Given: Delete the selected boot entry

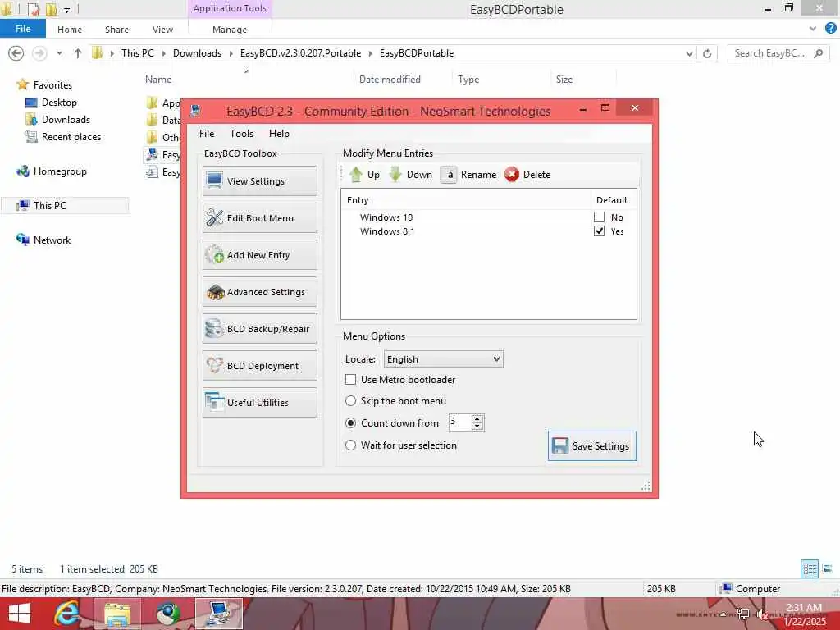Looking at the screenshot, I should point(527,175).
